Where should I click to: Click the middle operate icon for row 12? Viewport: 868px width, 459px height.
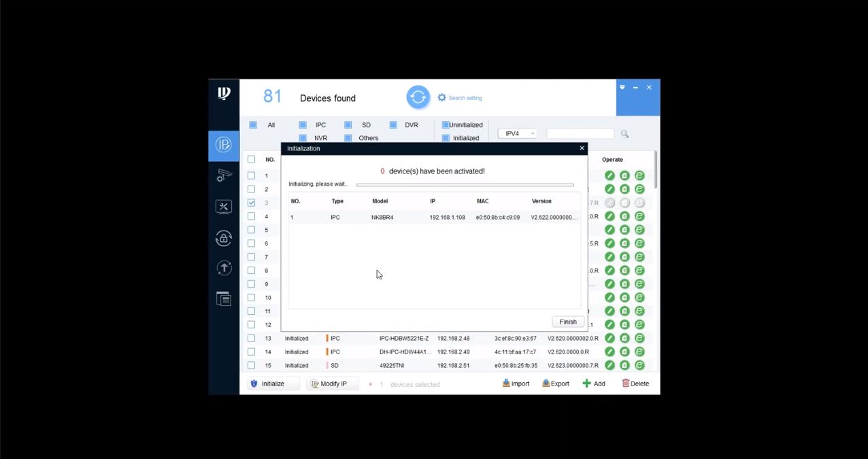(624, 325)
